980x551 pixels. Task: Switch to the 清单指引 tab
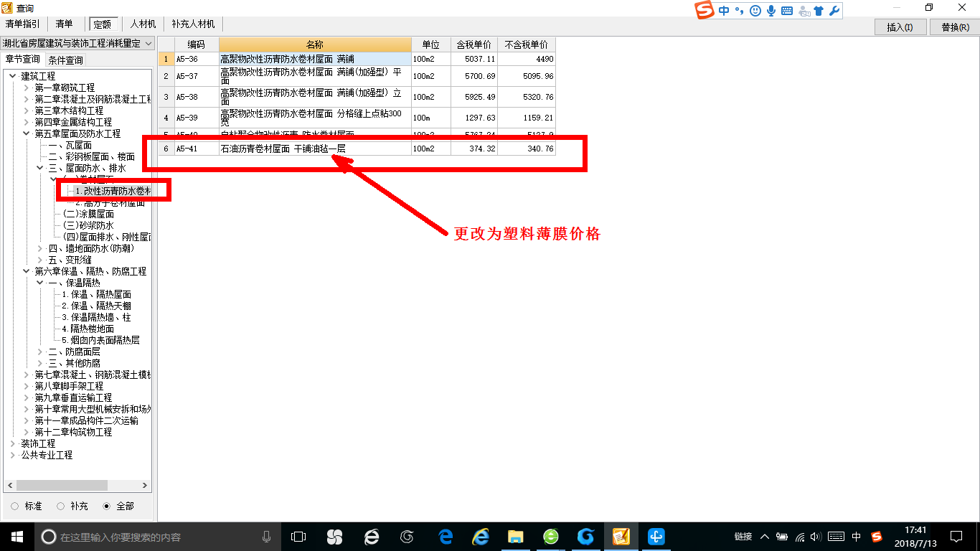[x=23, y=24]
